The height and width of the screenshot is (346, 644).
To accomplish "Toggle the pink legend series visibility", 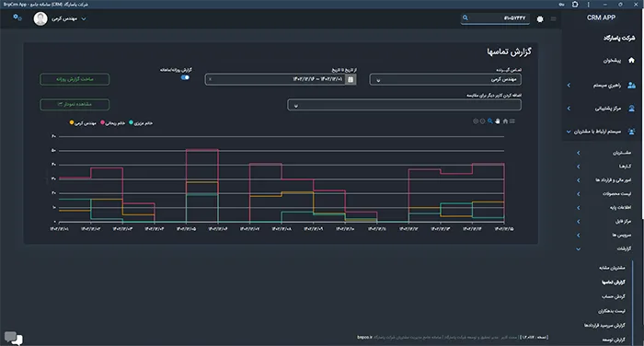I will pyautogui.click(x=113, y=123).
